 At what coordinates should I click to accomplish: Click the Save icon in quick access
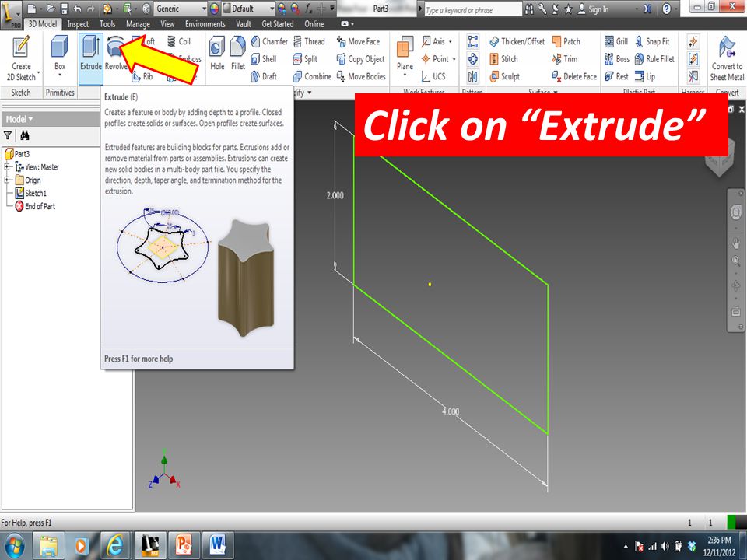tap(65, 9)
